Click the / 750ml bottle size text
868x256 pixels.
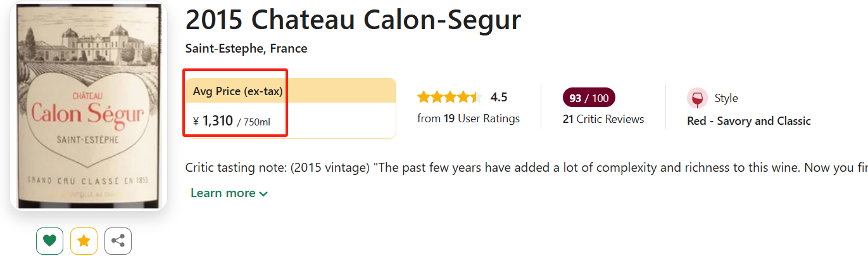pos(253,122)
